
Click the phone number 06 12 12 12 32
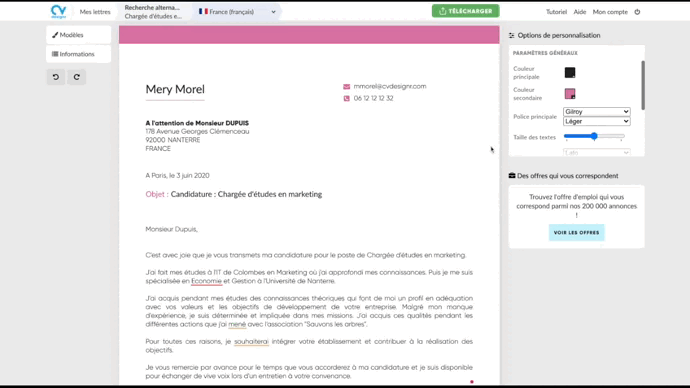coord(374,98)
